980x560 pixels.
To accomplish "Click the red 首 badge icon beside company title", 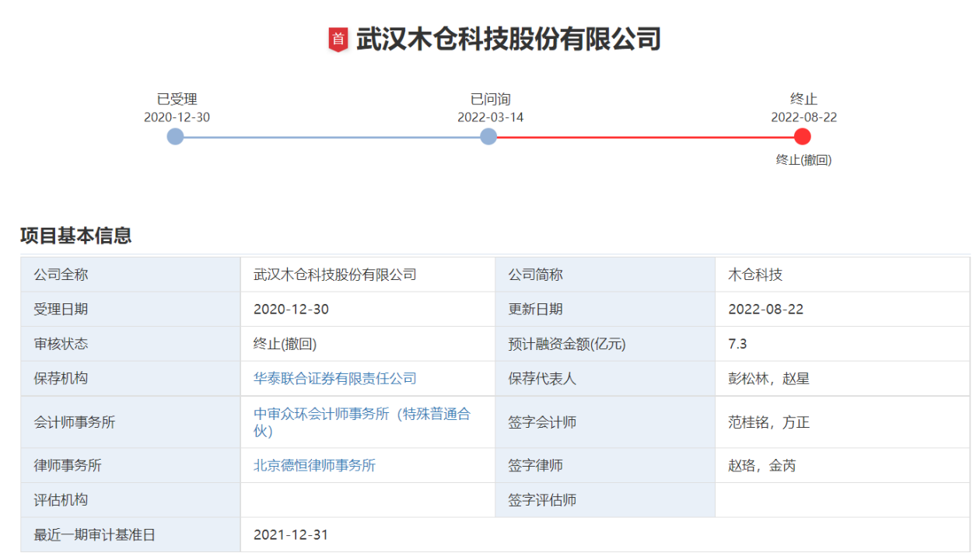I will [338, 40].
